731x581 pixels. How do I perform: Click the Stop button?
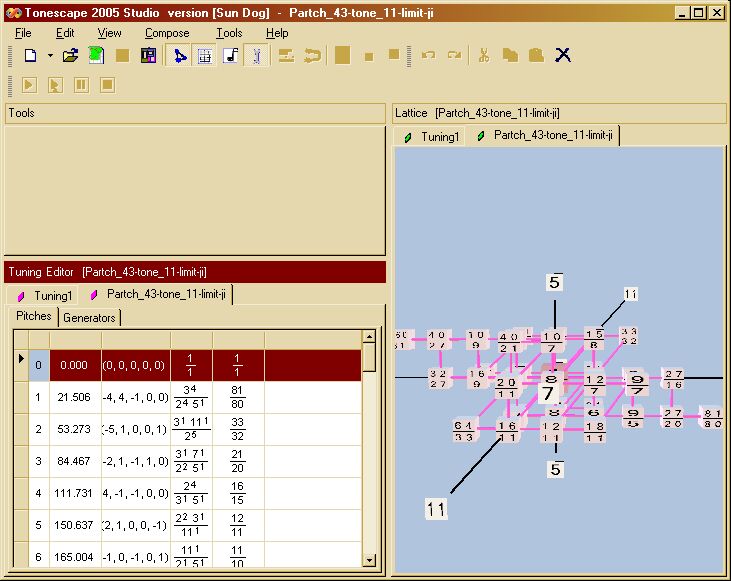107,85
